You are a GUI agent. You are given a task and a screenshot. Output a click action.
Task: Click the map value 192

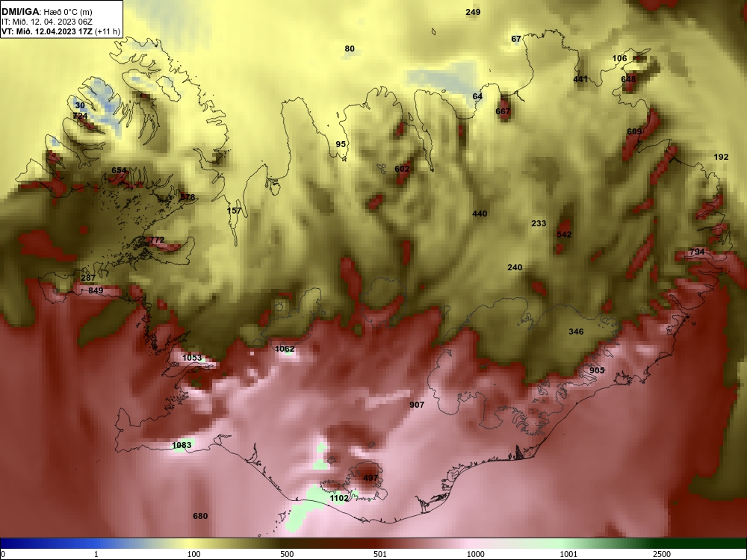(x=722, y=157)
